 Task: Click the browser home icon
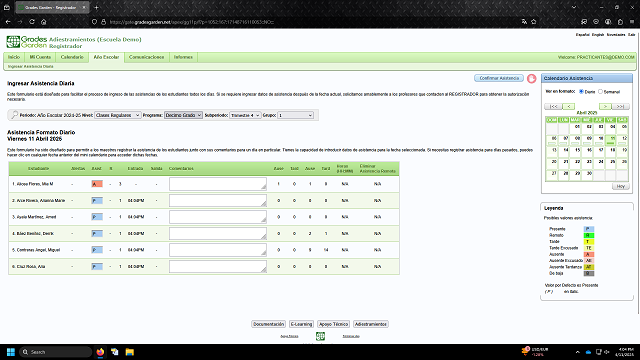click(x=44, y=22)
